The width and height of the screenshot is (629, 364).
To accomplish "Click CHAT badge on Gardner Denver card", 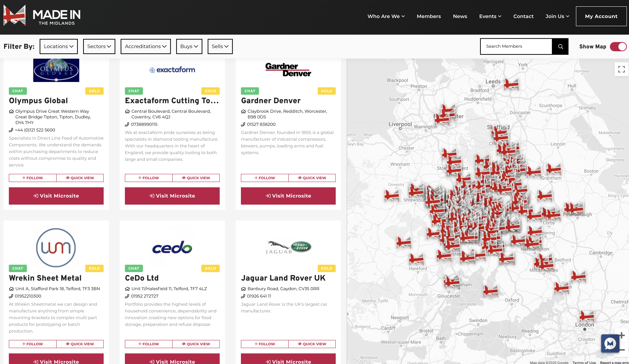I will (x=250, y=91).
